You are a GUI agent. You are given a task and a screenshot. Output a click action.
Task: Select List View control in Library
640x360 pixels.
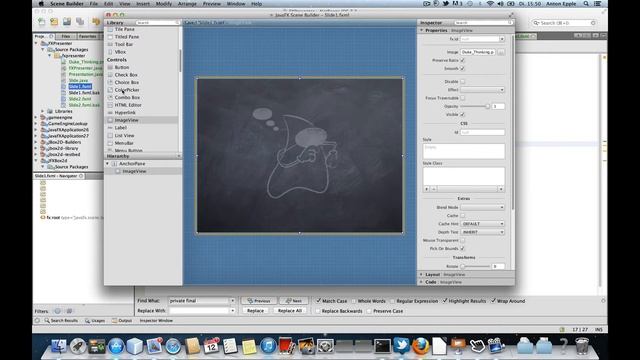coord(124,136)
